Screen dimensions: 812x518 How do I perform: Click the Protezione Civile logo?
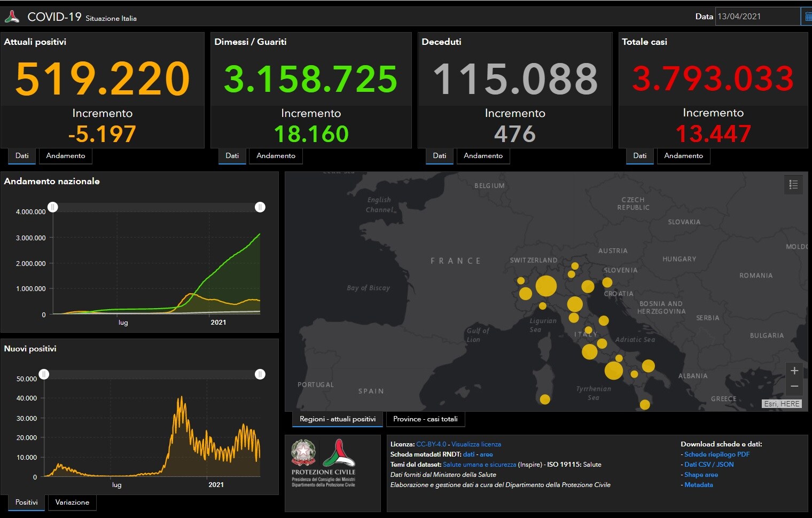tap(339, 453)
